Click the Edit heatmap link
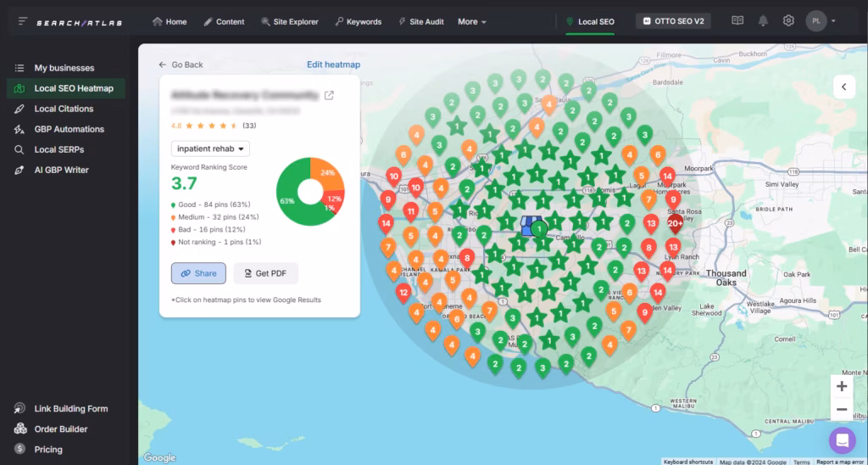This screenshot has width=868, height=465. coord(333,64)
